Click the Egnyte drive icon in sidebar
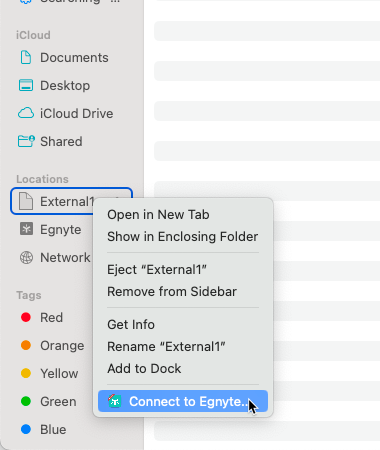The width and height of the screenshot is (380, 450). tap(26, 229)
